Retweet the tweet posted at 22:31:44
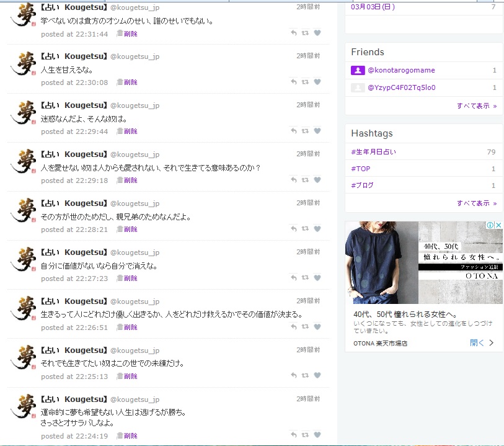504x446 pixels. pyautogui.click(x=305, y=33)
